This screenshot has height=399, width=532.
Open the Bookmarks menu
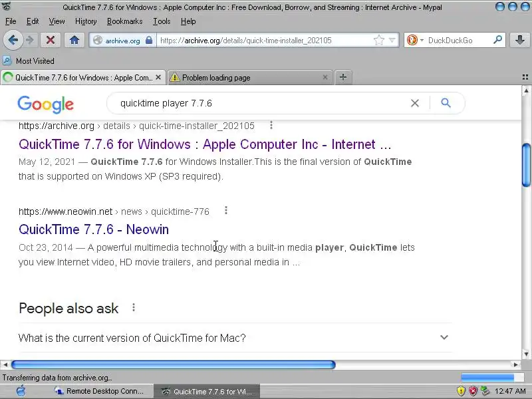124,21
